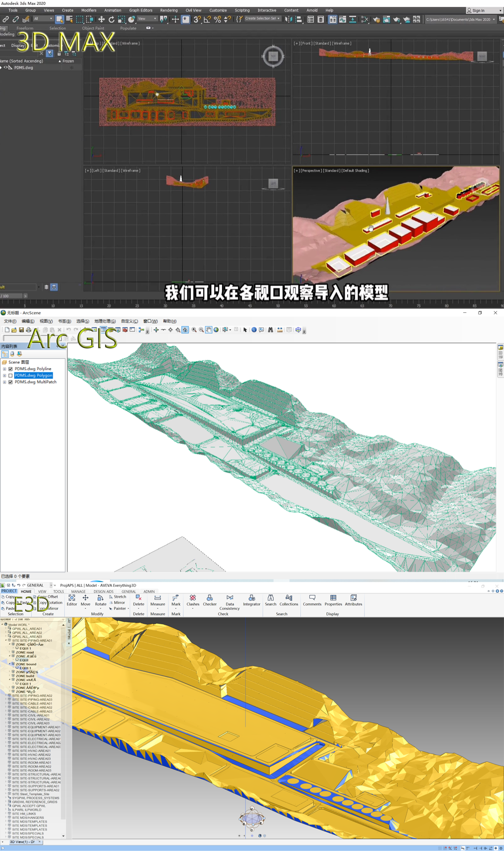The width and height of the screenshot is (504, 851).
Task: Click the Identify info icon in ArcScene
Action: point(254,330)
